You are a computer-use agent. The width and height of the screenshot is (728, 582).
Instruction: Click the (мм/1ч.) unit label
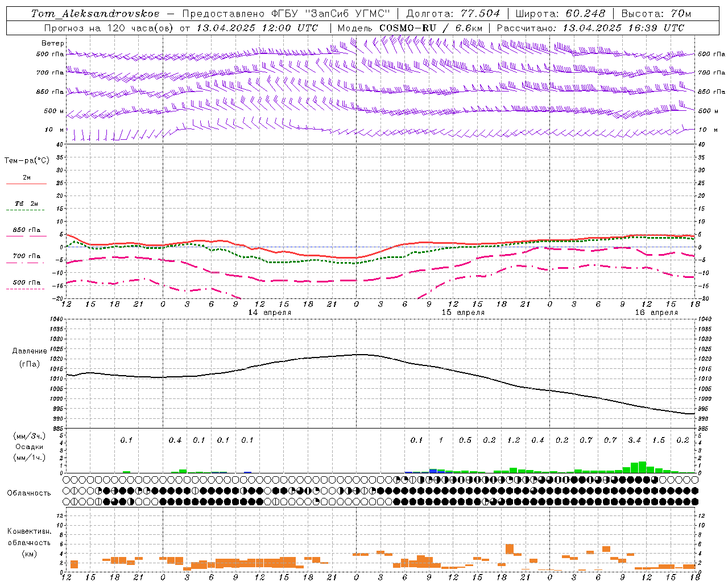(x=28, y=458)
